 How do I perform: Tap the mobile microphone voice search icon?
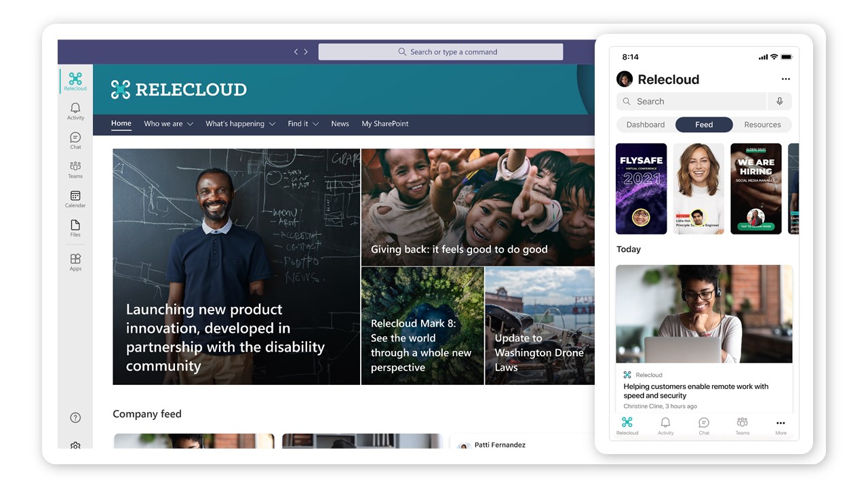[780, 101]
